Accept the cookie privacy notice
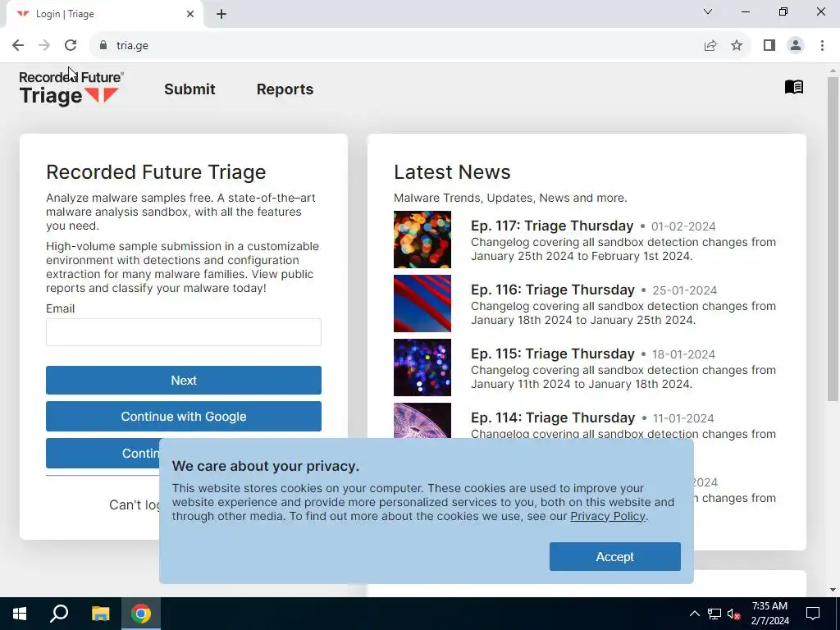840x630 pixels. pyautogui.click(x=615, y=557)
